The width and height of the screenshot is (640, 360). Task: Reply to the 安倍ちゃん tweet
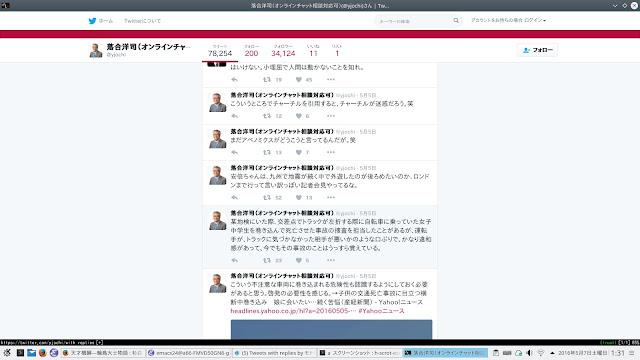tap(234, 198)
